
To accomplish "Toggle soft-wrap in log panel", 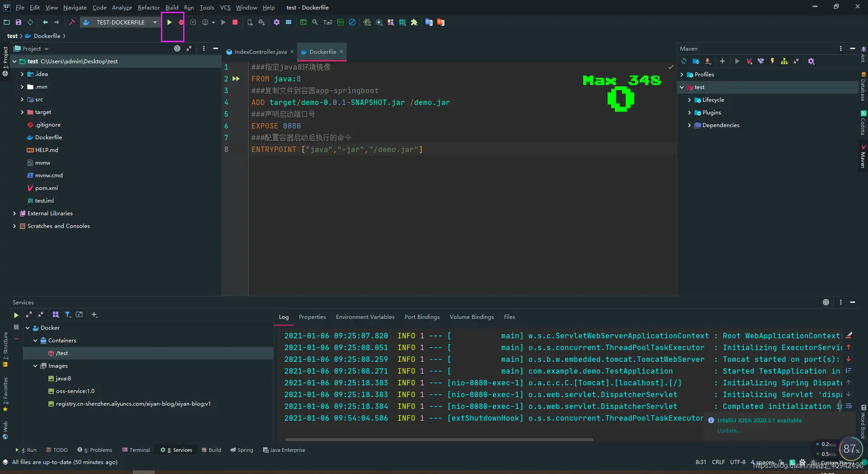I will pos(849,406).
